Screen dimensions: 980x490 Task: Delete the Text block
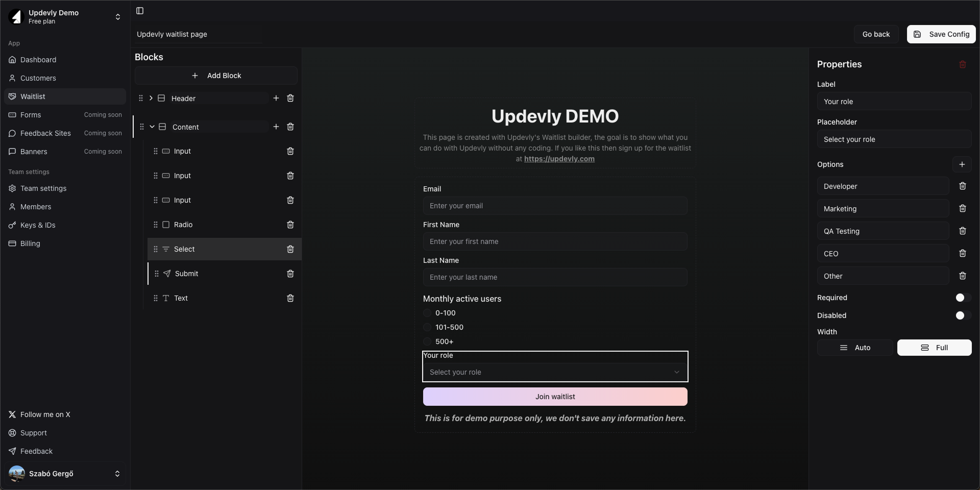[x=290, y=298]
